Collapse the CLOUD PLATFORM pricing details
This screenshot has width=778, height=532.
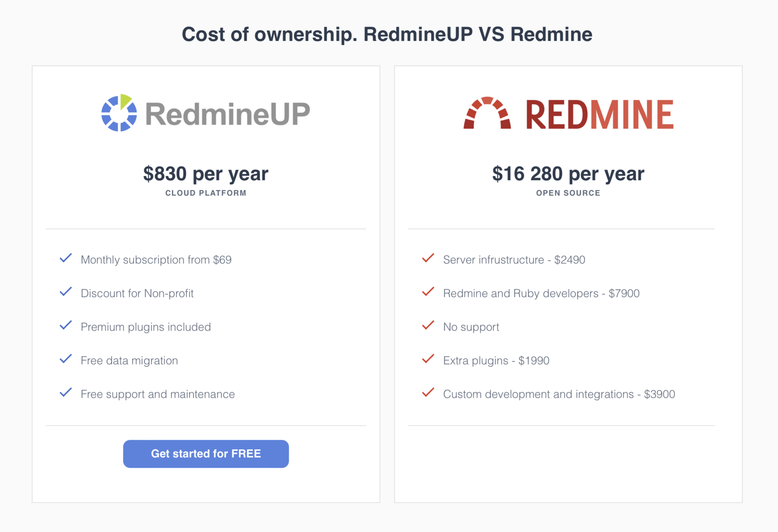click(x=206, y=193)
